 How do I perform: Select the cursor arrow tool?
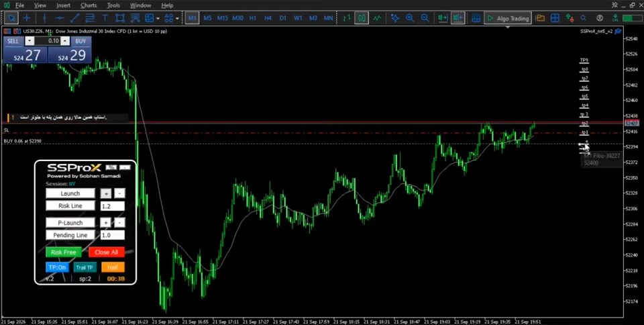[x=12, y=18]
